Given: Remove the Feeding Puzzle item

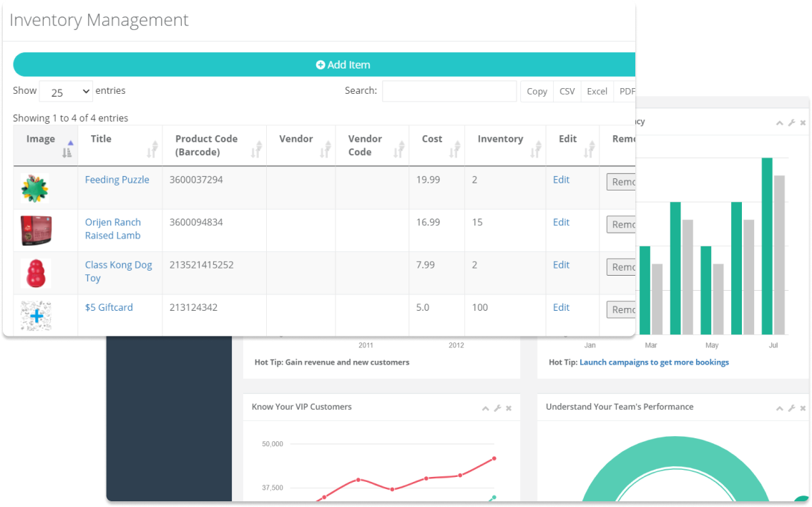Looking at the screenshot, I should [621, 182].
